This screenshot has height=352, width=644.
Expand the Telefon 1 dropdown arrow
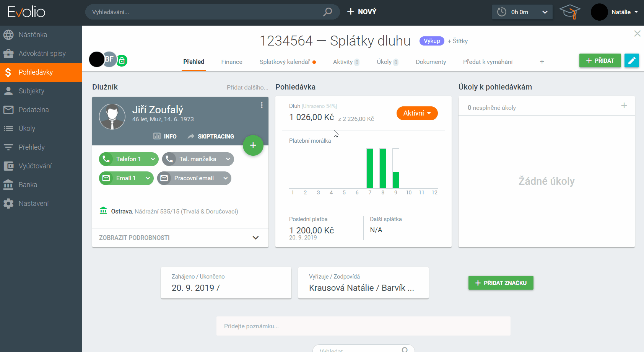click(153, 159)
